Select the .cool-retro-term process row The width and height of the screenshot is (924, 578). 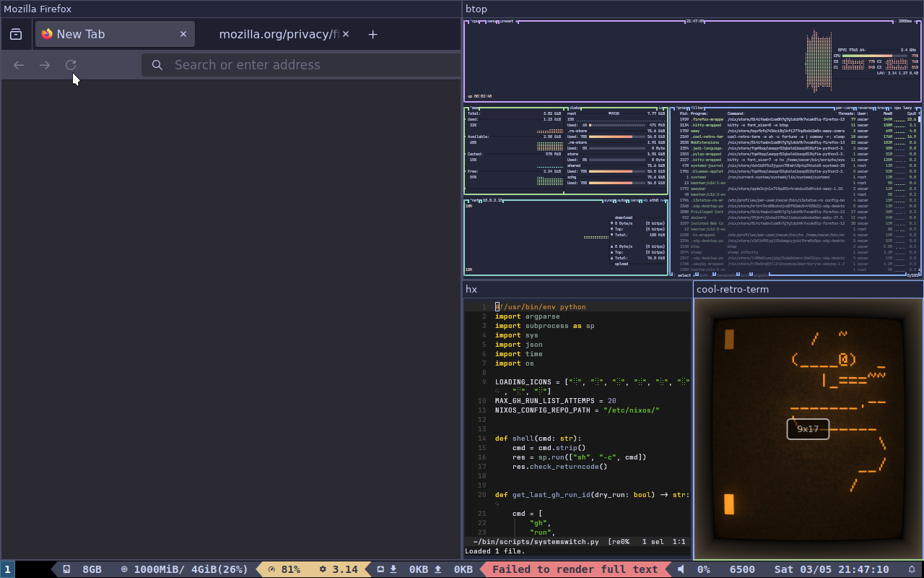point(799,137)
